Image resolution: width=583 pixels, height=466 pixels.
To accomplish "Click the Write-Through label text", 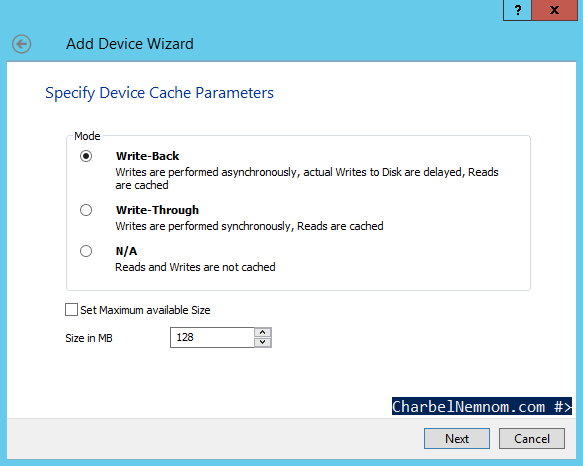I will [157, 210].
